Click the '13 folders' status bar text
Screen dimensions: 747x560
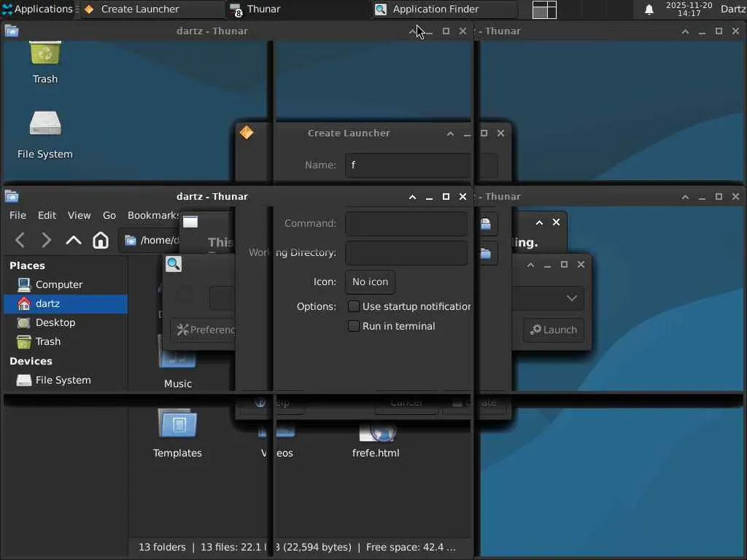click(162, 547)
